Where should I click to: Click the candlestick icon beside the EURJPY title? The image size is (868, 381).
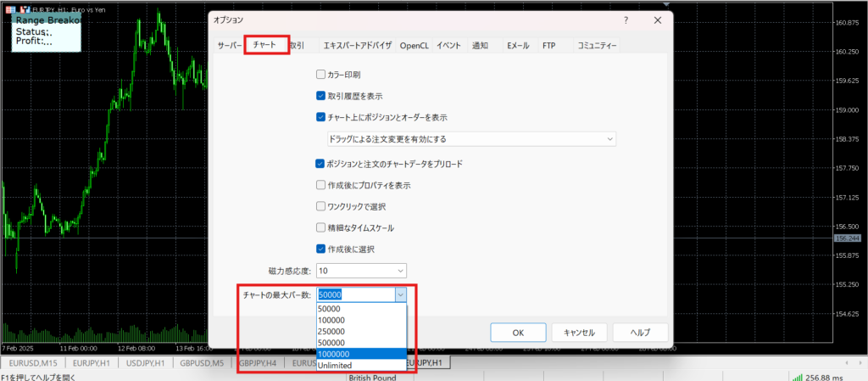[25, 8]
